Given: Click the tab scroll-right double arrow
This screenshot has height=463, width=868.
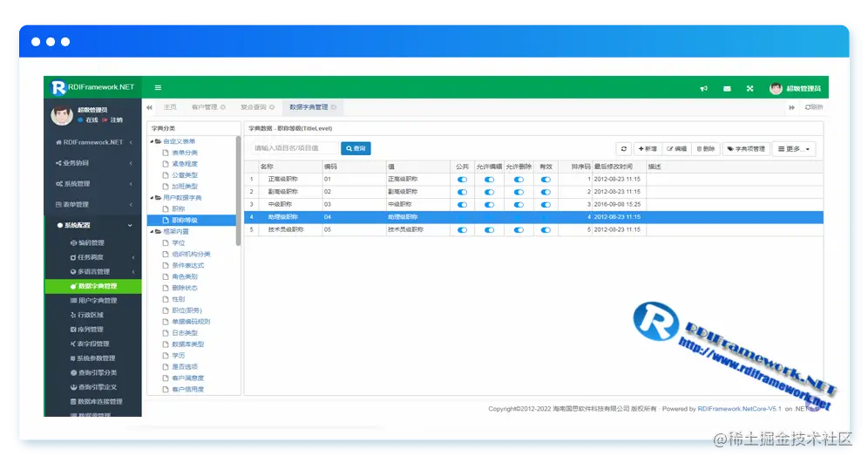Looking at the screenshot, I should (791, 107).
